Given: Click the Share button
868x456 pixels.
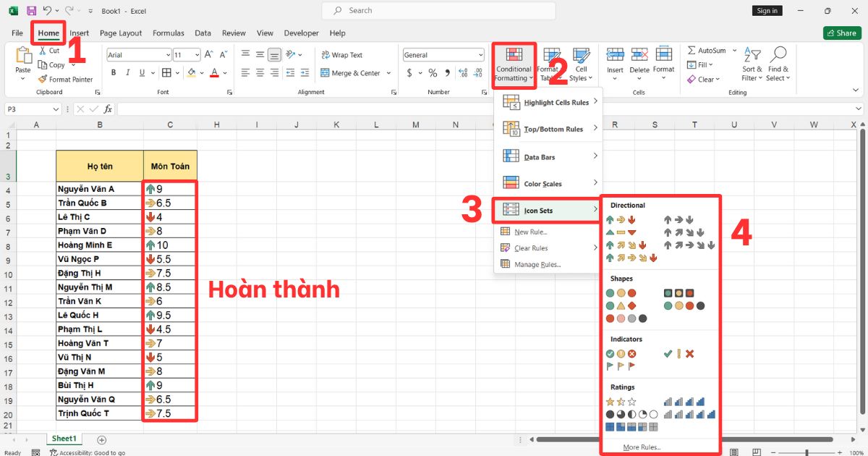Looking at the screenshot, I should (841, 33).
